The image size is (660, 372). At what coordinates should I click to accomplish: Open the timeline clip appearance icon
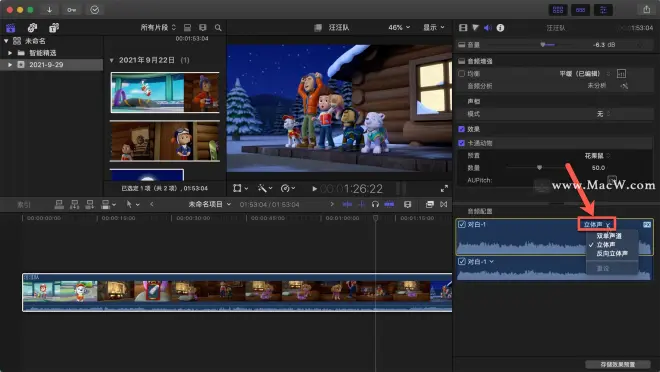407,204
